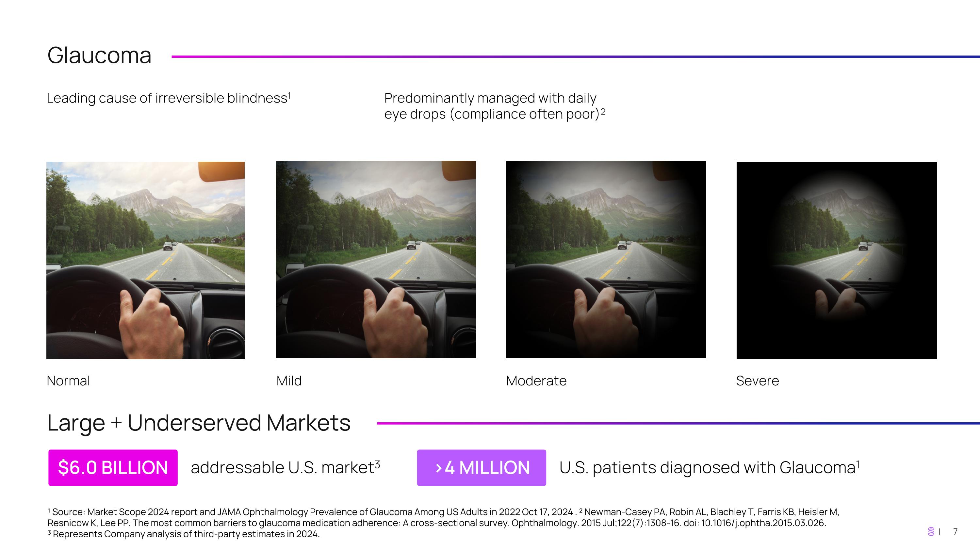Click the "Glaucoma" slide title
This screenshot has width=980, height=551.
pos(99,56)
